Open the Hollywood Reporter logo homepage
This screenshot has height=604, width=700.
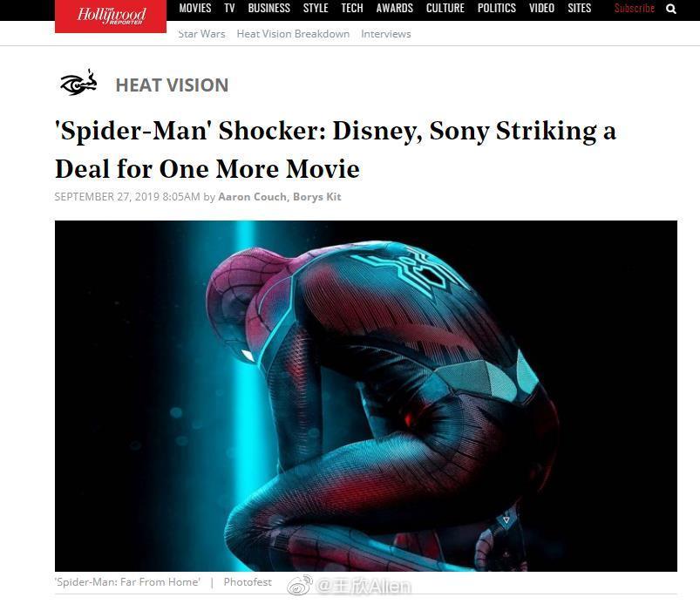pyautogui.click(x=111, y=16)
